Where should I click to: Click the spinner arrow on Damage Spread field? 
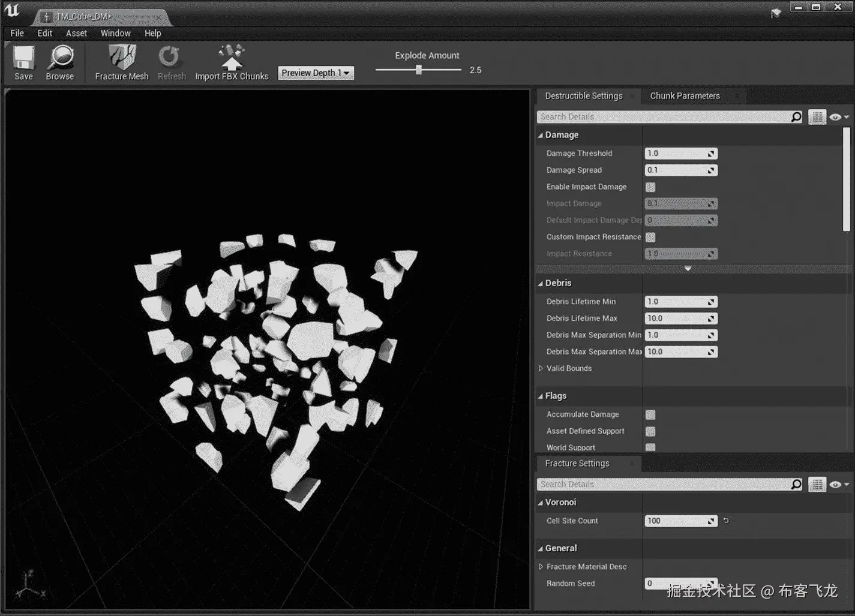tap(711, 170)
